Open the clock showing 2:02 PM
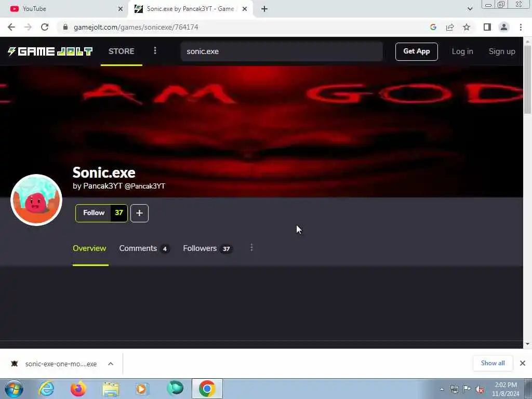Viewport: 532px width, 399px height. tap(506, 389)
